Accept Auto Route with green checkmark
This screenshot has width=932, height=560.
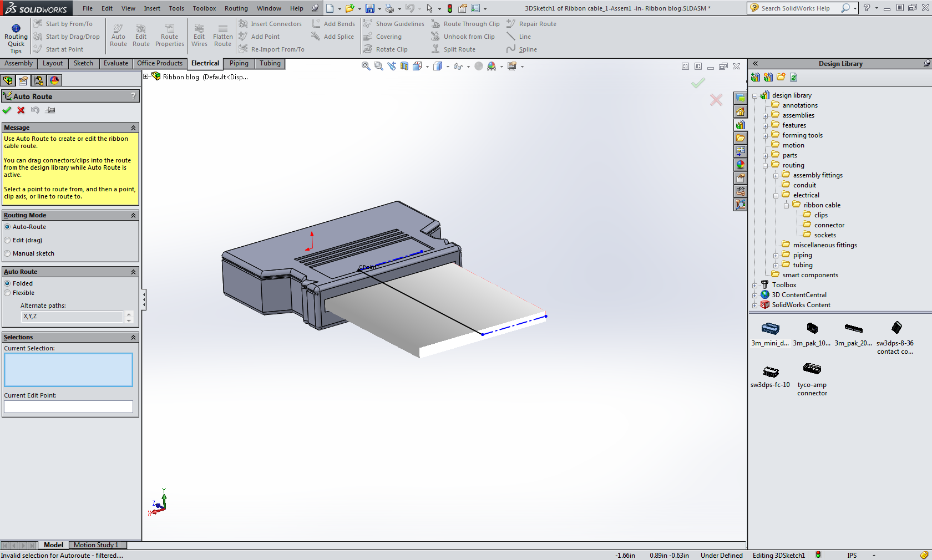(7, 110)
